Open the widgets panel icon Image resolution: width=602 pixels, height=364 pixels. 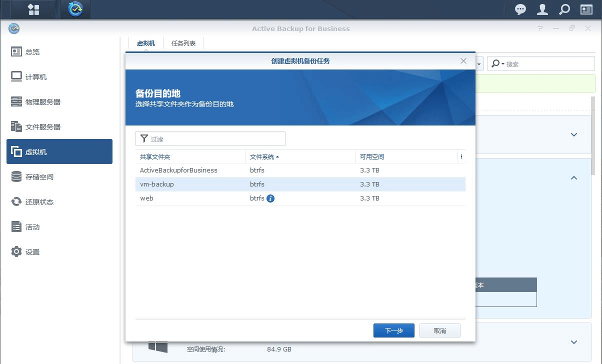586,9
